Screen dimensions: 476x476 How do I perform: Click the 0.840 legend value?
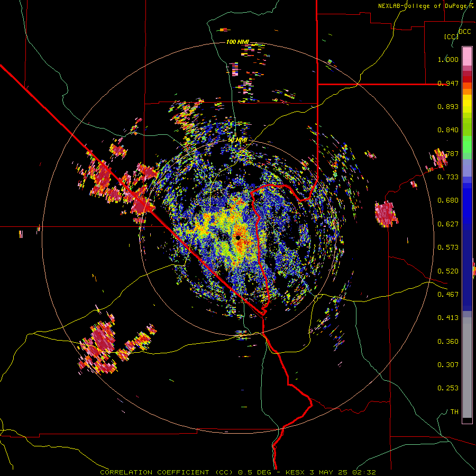pyautogui.click(x=448, y=130)
